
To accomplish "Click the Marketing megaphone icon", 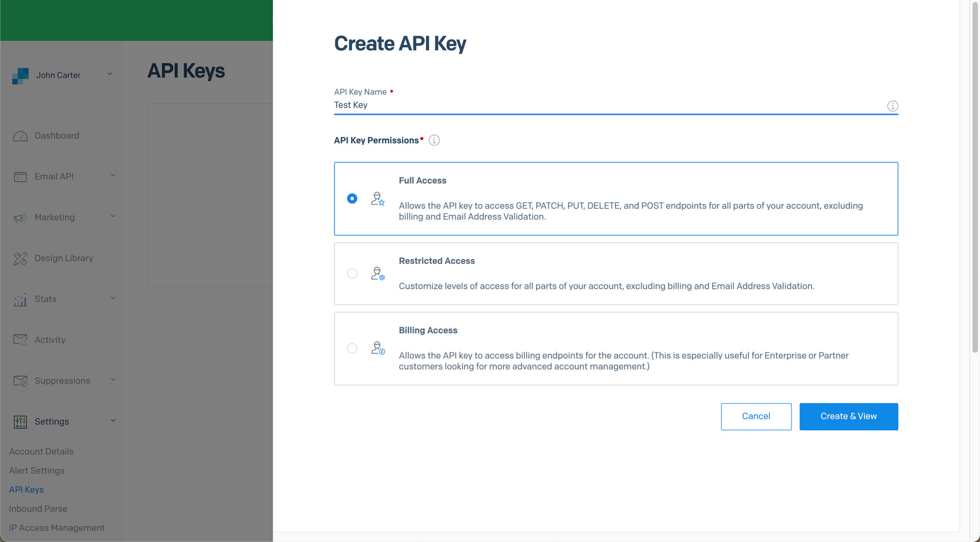I will coord(20,218).
